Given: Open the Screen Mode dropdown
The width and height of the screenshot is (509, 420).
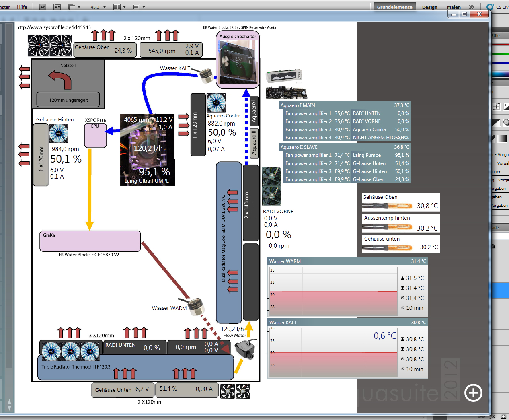Looking at the screenshot, I should (x=139, y=7).
